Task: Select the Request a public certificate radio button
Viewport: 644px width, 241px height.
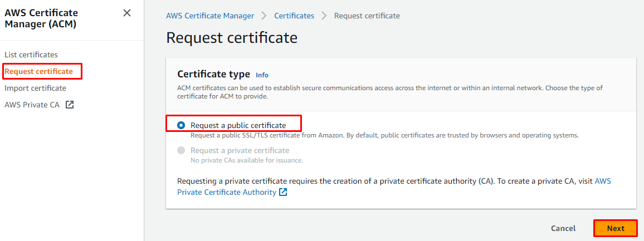Action: 181,125
